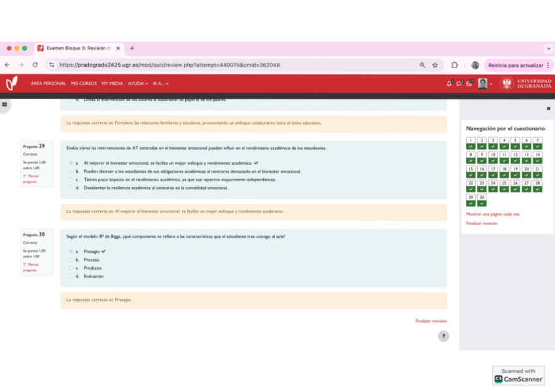
Task: Click the browser extensions puzzle icon
Action: 454,65
